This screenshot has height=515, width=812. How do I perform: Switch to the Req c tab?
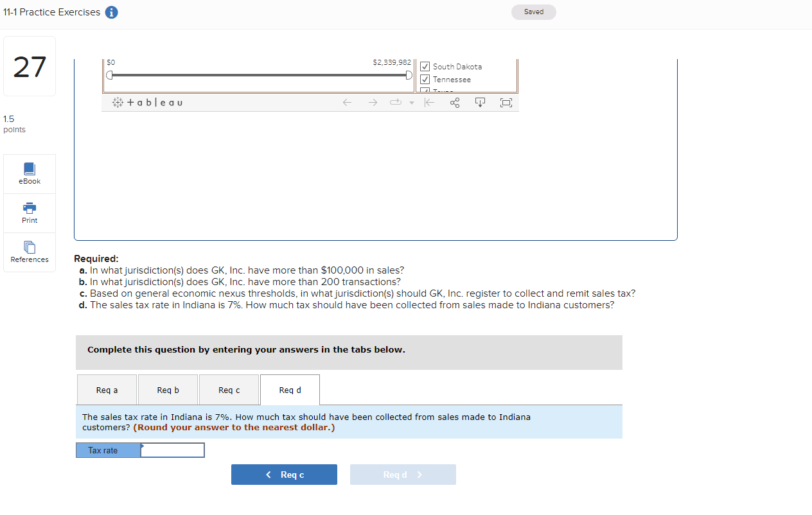[x=229, y=390]
